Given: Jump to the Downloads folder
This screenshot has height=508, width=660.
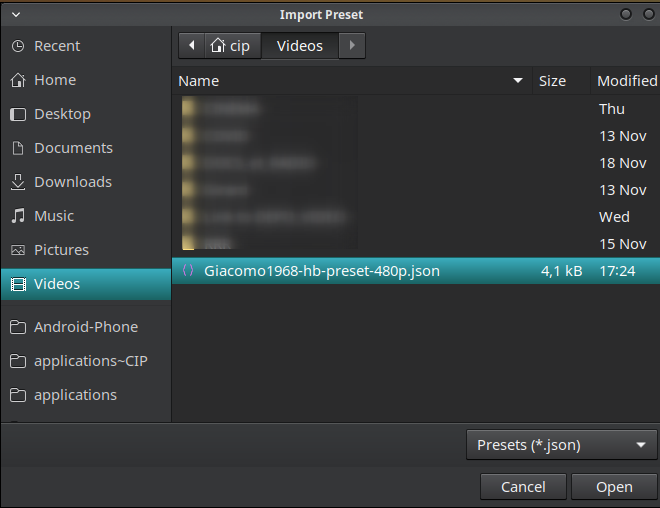Looking at the screenshot, I should pos(86,182).
